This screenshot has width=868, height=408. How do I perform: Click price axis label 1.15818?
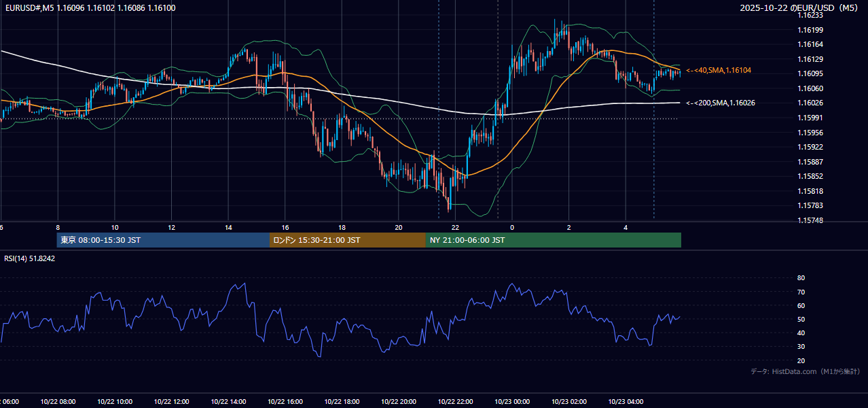(810, 191)
